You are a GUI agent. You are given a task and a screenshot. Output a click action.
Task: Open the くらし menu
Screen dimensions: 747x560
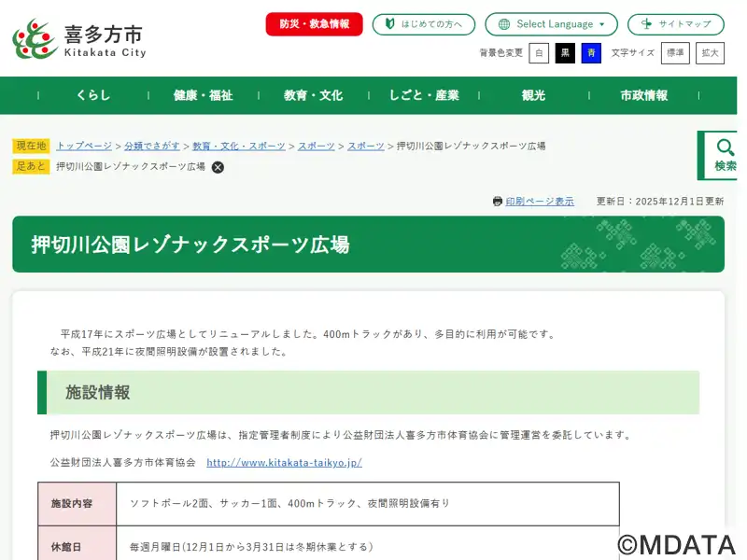(x=93, y=95)
